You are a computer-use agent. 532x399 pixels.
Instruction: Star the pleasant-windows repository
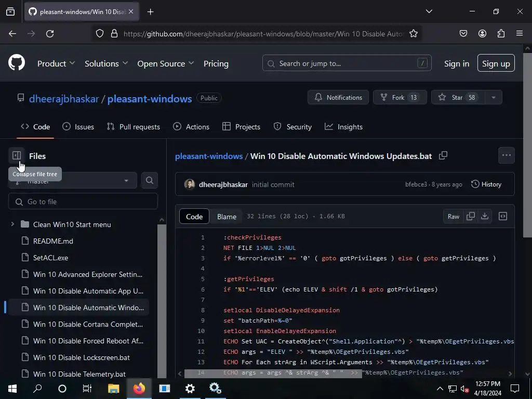tap(458, 97)
